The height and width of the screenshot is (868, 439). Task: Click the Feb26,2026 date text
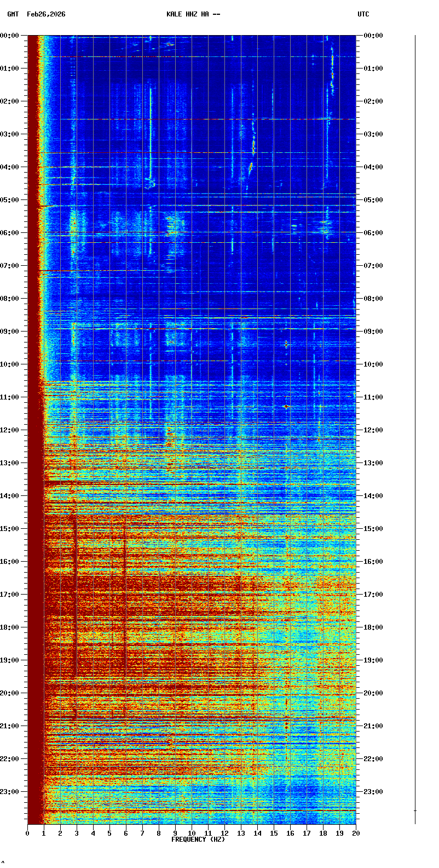46,14
